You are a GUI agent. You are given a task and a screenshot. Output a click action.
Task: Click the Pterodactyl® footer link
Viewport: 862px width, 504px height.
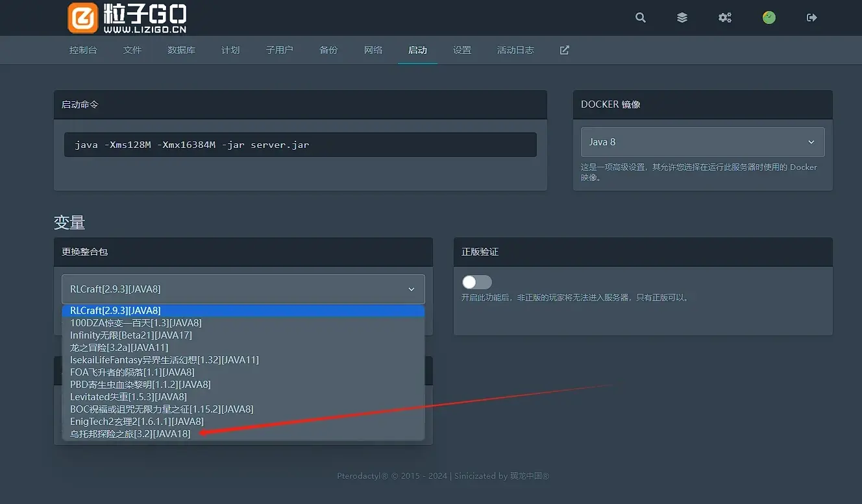coord(363,476)
